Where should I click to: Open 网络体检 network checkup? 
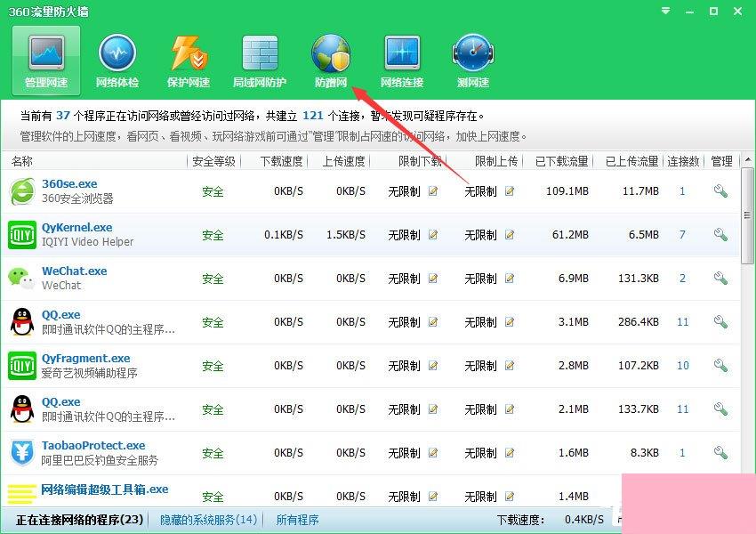[x=117, y=61]
